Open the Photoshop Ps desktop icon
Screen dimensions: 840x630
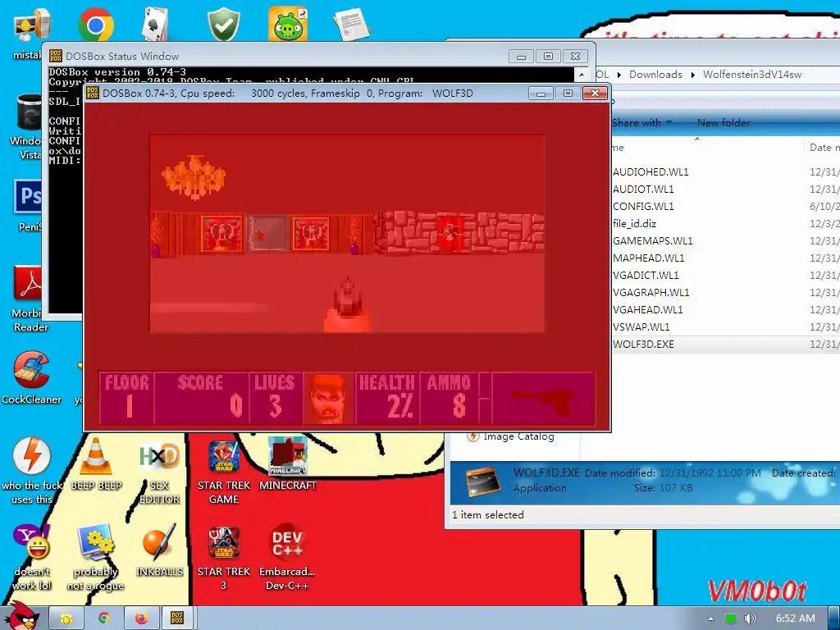coord(27,197)
